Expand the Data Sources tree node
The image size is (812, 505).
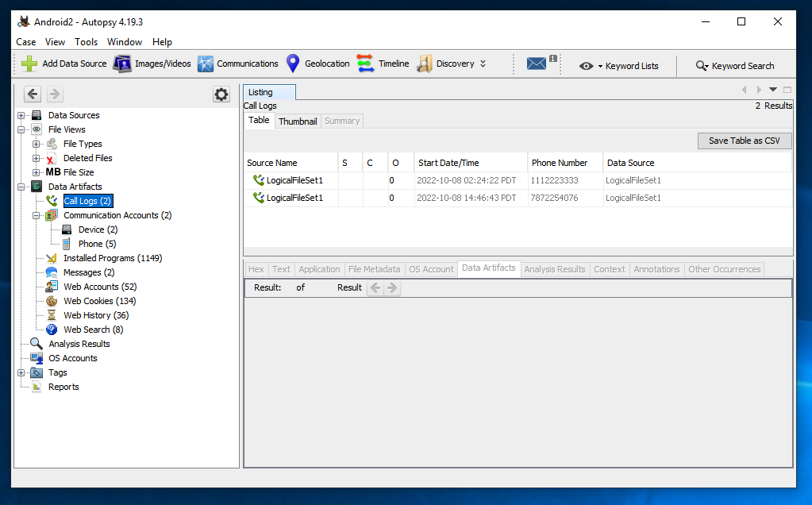point(21,115)
